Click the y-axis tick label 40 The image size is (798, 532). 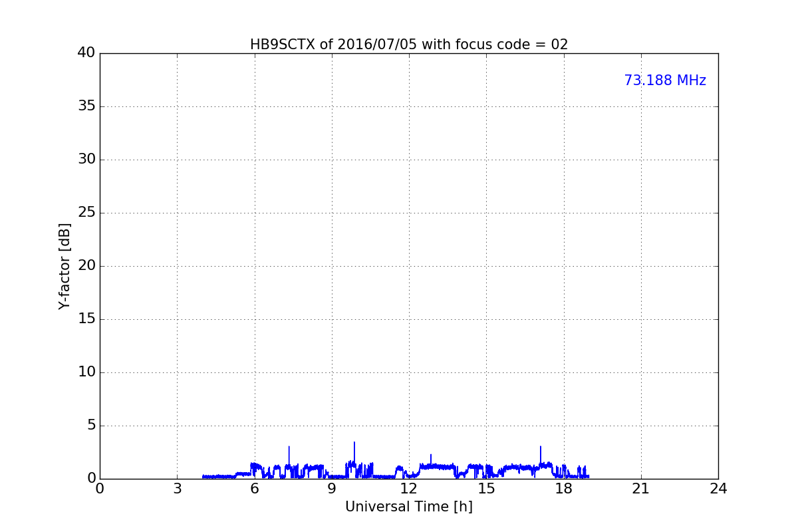pos(86,53)
